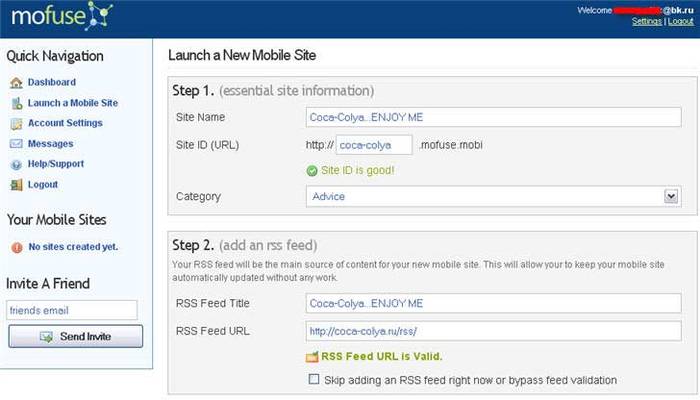Click 'Launch a New Mobile Site' heading
Viewport: 700px width, 400px height.
[x=242, y=55]
